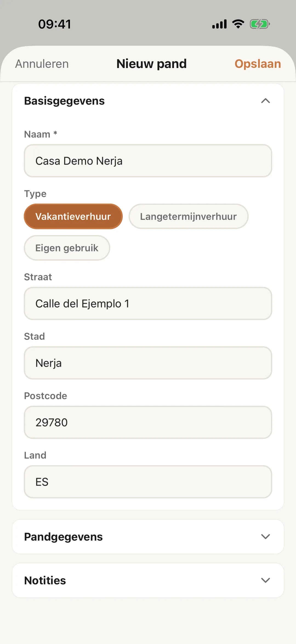296x644 pixels.
Task: Tap the Wi-Fi status icon
Action: tap(238, 24)
